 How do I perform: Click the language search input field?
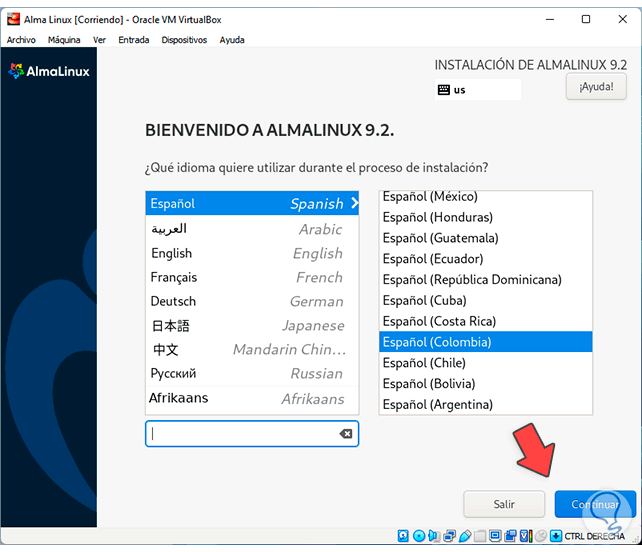[252, 434]
